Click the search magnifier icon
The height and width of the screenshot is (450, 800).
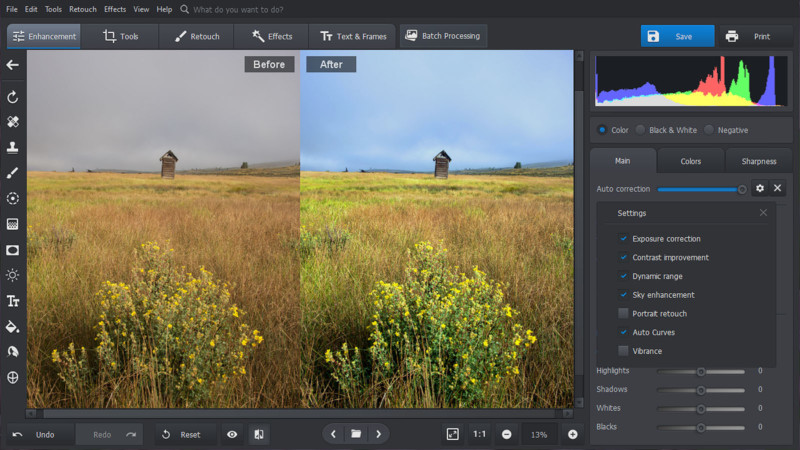click(185, 9)
